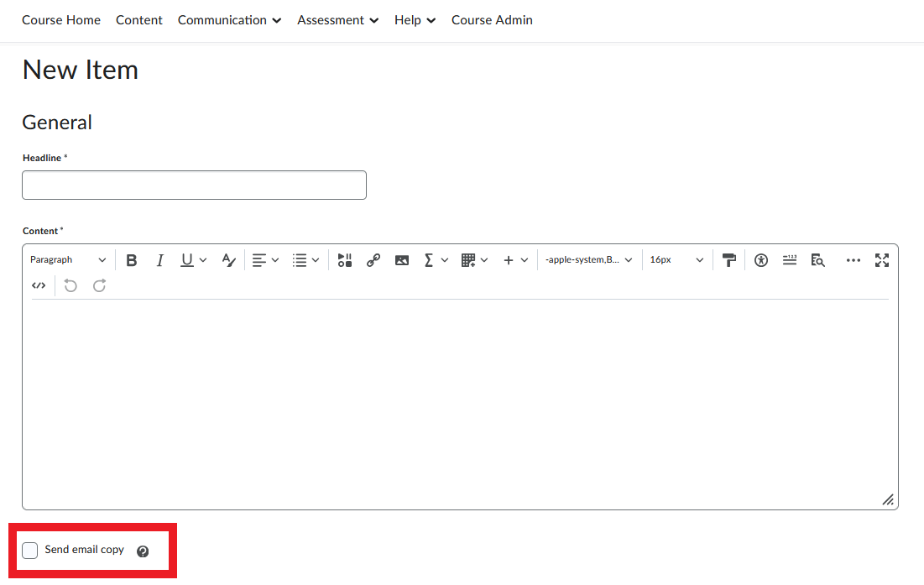Click the undo arrow
This screenshot has width=924, height=585.
(x=70, y=285)
